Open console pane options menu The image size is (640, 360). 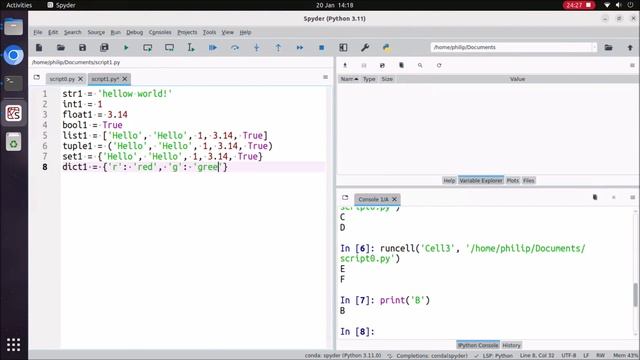[632, 198]
